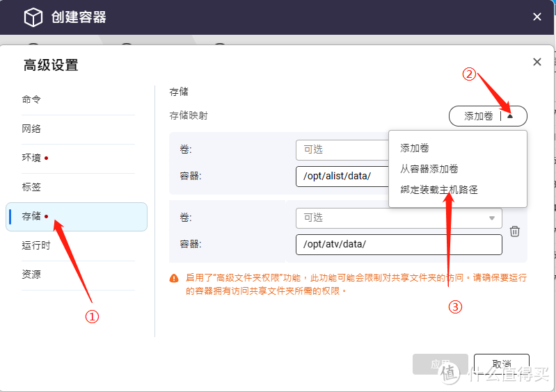The width and height of the screenshot is (556, 392).
Task: Click the warning text about 高级文件夹权限
Action: (356, 284)
